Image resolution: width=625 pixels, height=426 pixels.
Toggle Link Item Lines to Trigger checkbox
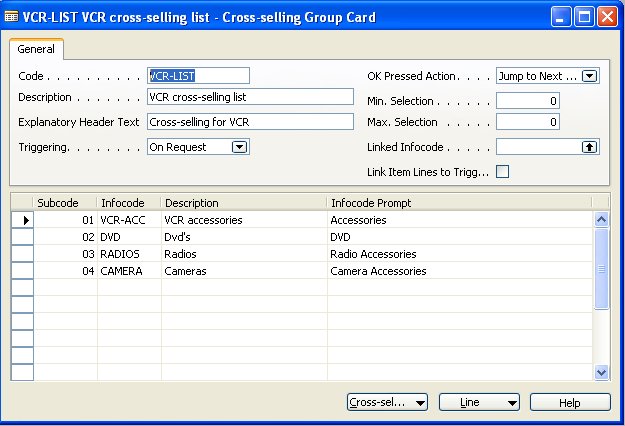pos(503,172)
